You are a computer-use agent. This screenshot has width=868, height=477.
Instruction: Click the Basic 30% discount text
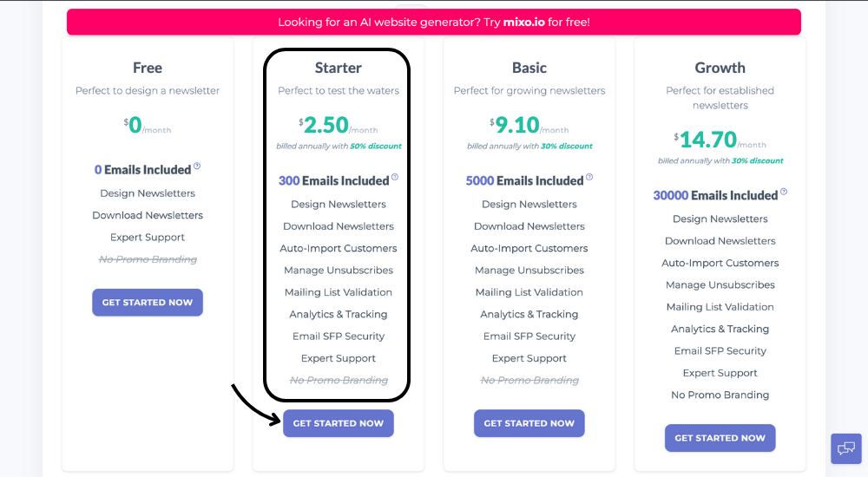(x=566, y=146)
